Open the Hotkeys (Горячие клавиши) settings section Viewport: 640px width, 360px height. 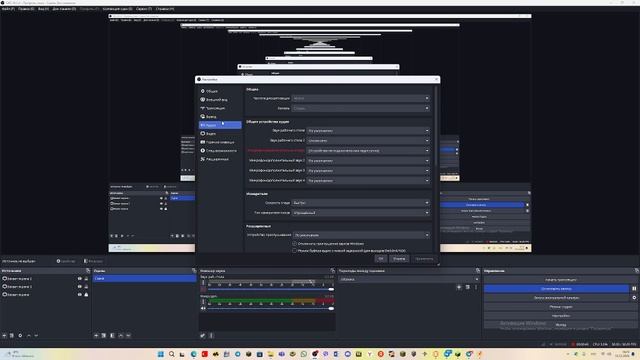(220, 142)
